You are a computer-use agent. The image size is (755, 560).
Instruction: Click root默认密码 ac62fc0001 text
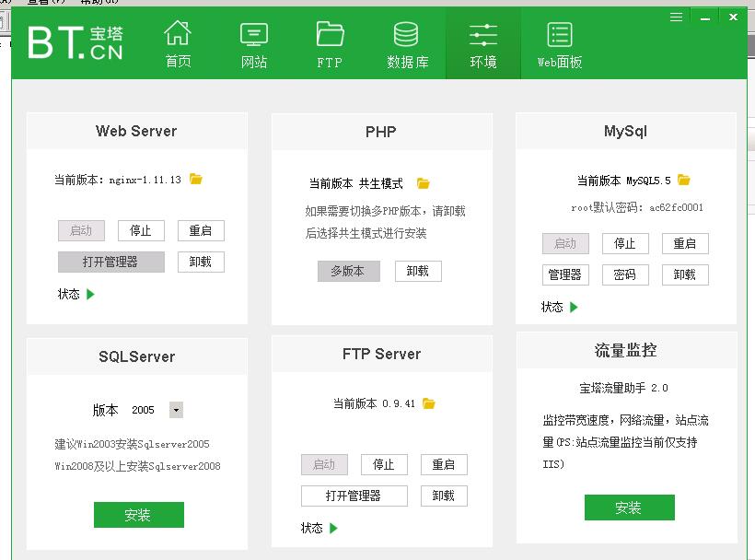pos(637,207)
